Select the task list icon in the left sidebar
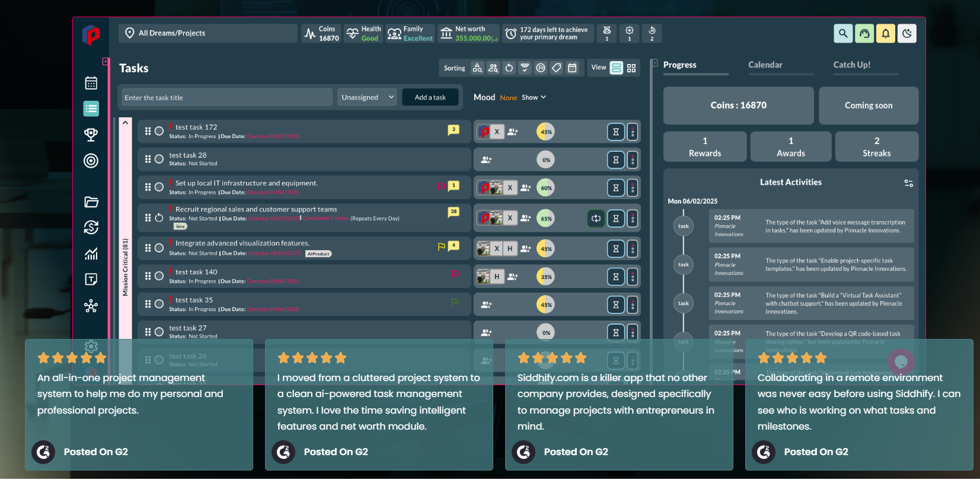The height and width of the screenshot is (480, 980). coord(91,108)
